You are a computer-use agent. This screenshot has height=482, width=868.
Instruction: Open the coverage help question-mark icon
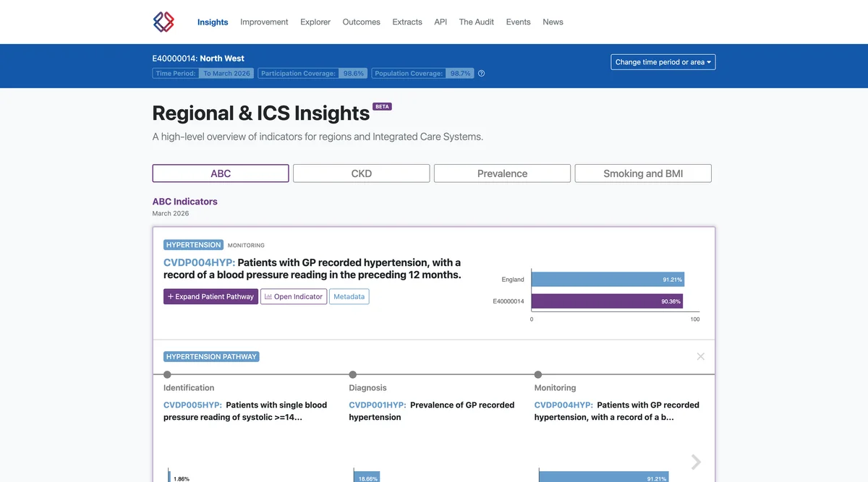click(x=482, y=73)
